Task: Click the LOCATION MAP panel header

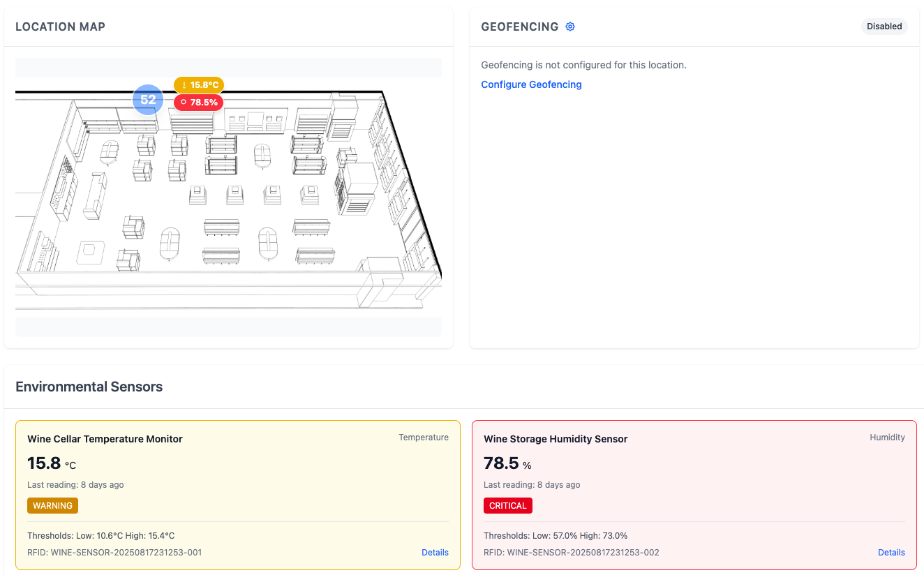Action: tap(60, 27)
